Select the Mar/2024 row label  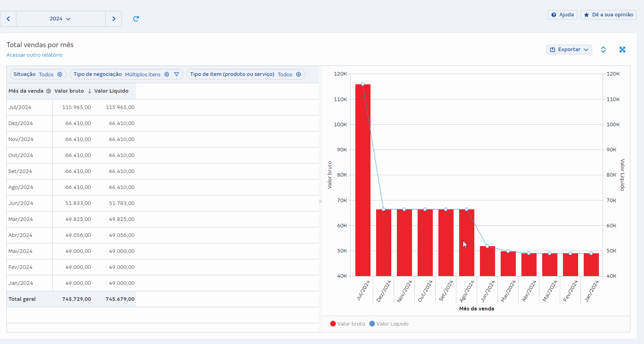tap(21, 219)
